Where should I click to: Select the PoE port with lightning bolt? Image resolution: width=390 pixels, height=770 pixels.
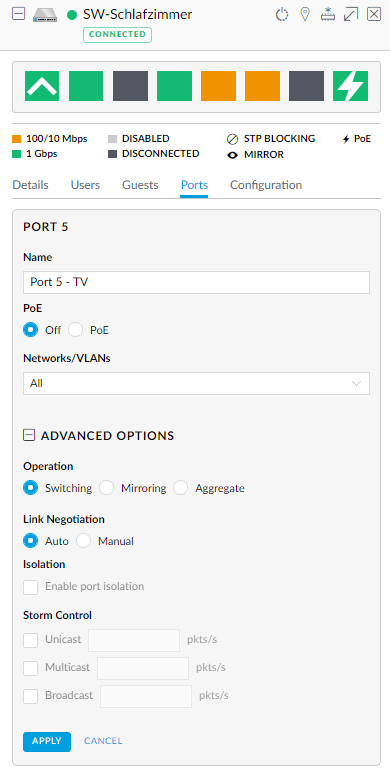tap(350, 86)
